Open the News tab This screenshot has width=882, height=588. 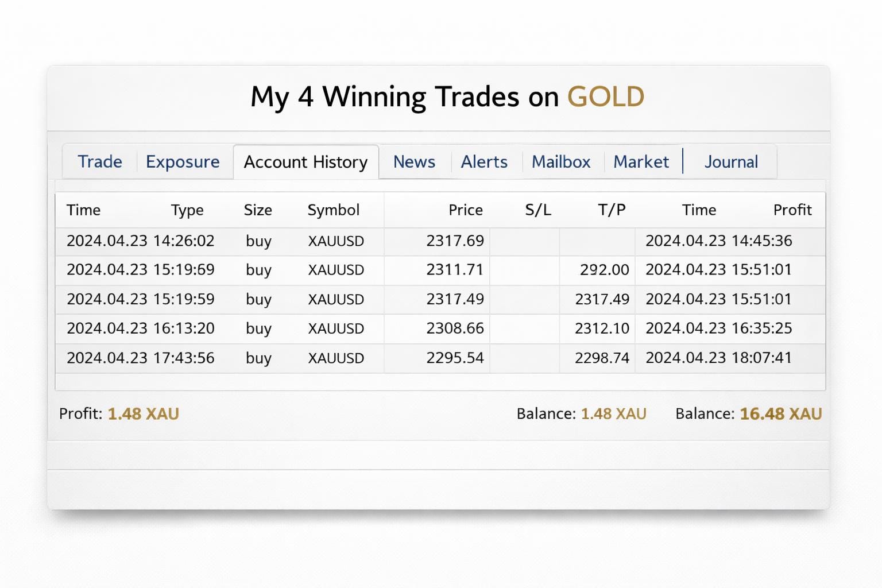pyautogui.click(x=414, y=162)
